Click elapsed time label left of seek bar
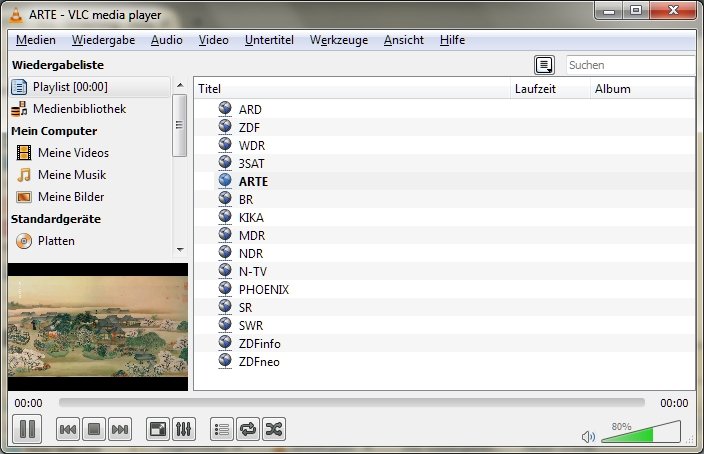704x454 pixels. (28, 403)
